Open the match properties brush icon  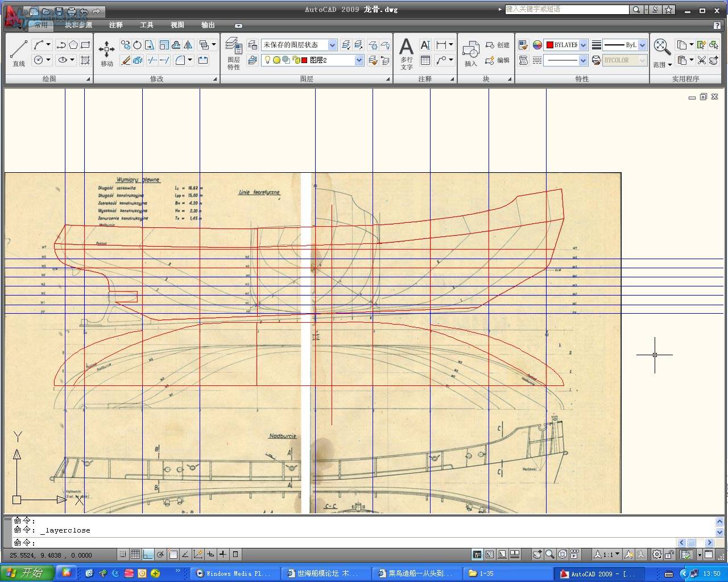[523, 45]
